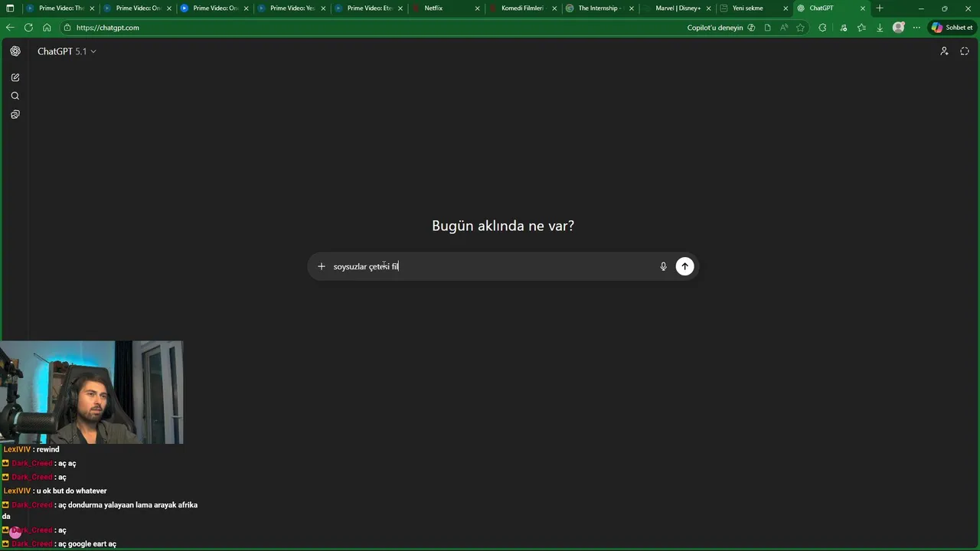Open the favorites list toolbar icon

pyautogui.click(x=861, y=28)
